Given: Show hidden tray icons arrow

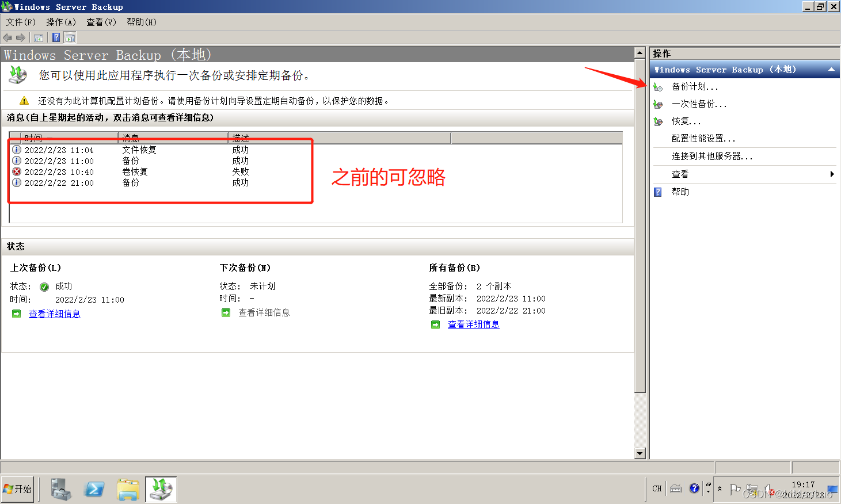Looking at the screenshot, I should (720, 488).
